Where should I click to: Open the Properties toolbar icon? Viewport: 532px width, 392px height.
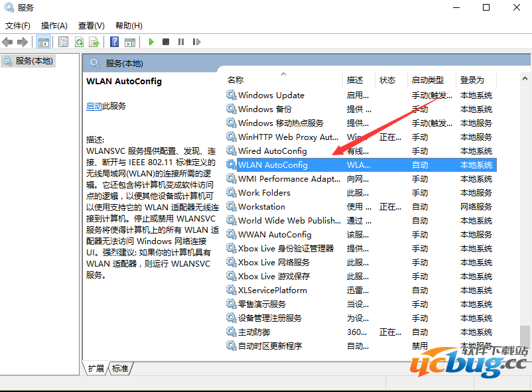click(x=63, y=42)
